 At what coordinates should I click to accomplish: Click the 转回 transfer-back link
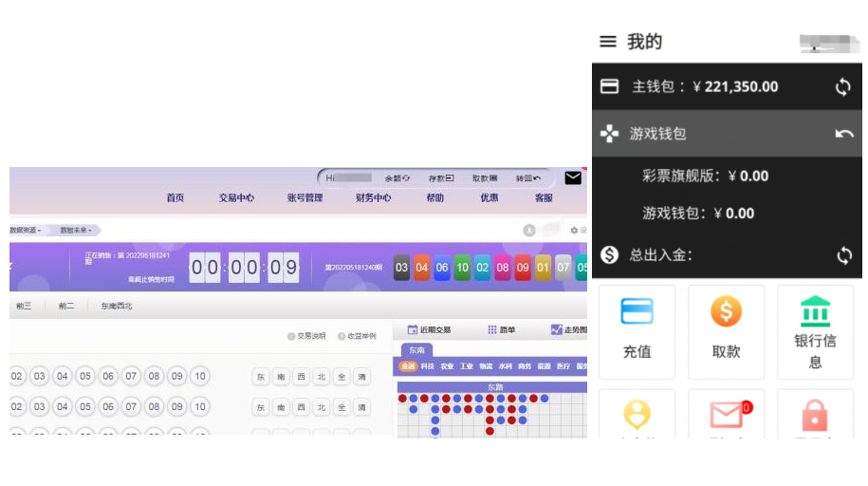point(528,178)
